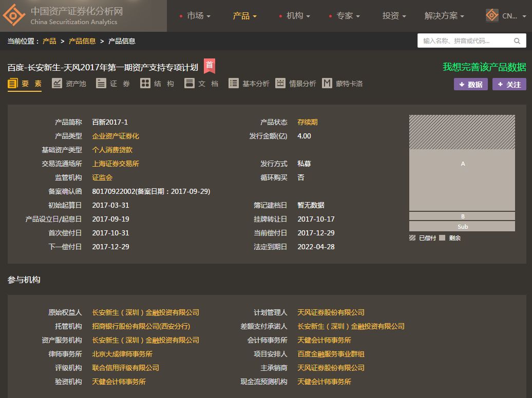Click the solid 剩余 legend swatch

(x=442, y=237)
